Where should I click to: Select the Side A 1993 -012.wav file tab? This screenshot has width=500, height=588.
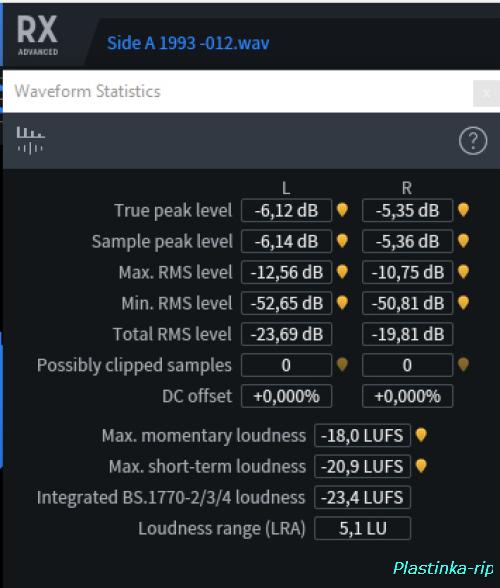188,43
